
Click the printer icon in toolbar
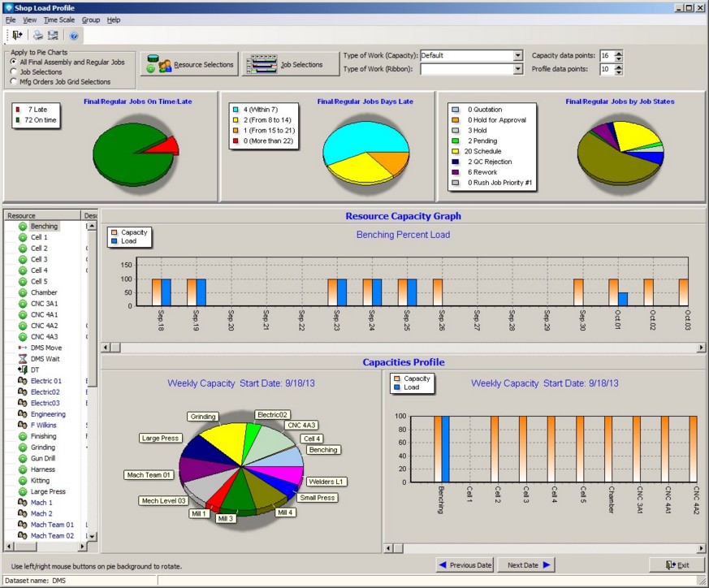point(38,35)
